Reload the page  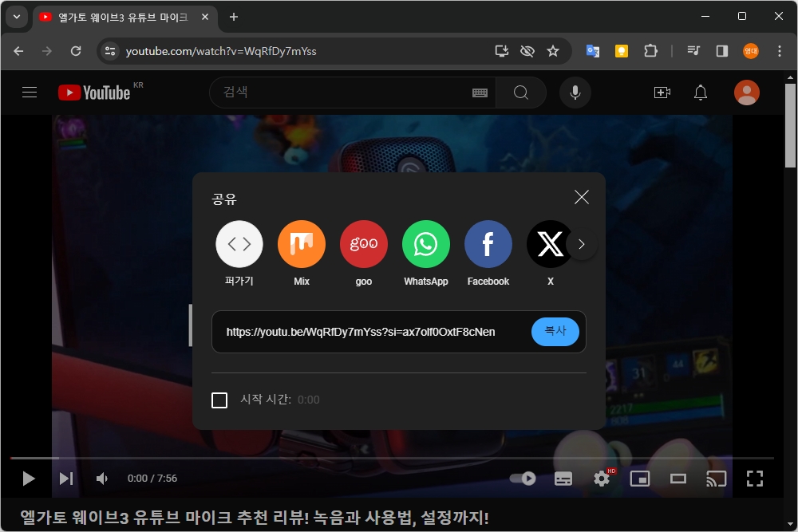pos(76,51)
